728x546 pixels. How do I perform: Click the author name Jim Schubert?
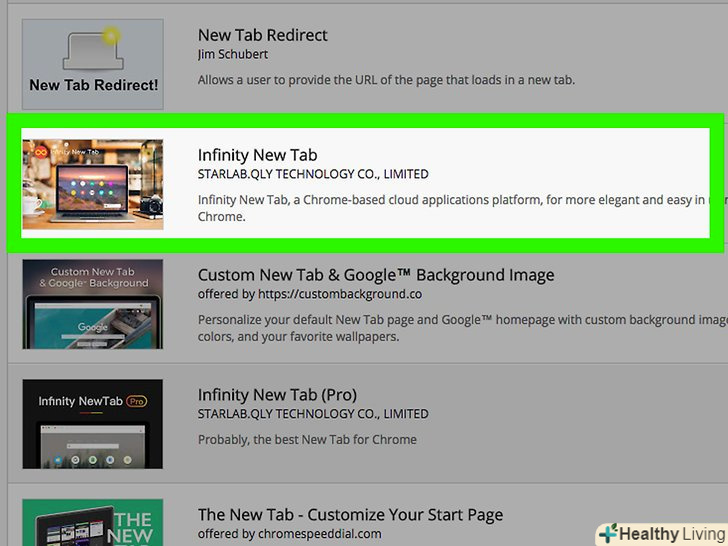233,54
